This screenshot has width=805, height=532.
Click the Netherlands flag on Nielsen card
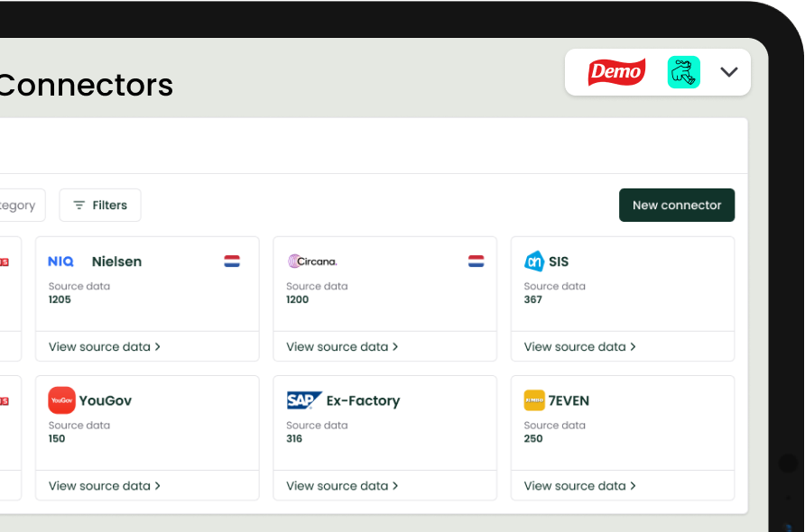point(232,261)
